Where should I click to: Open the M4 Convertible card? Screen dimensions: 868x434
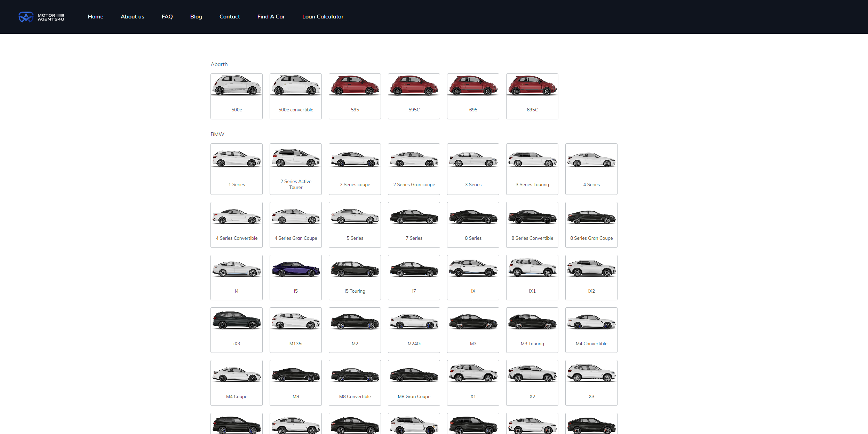(x=591, y=330)
